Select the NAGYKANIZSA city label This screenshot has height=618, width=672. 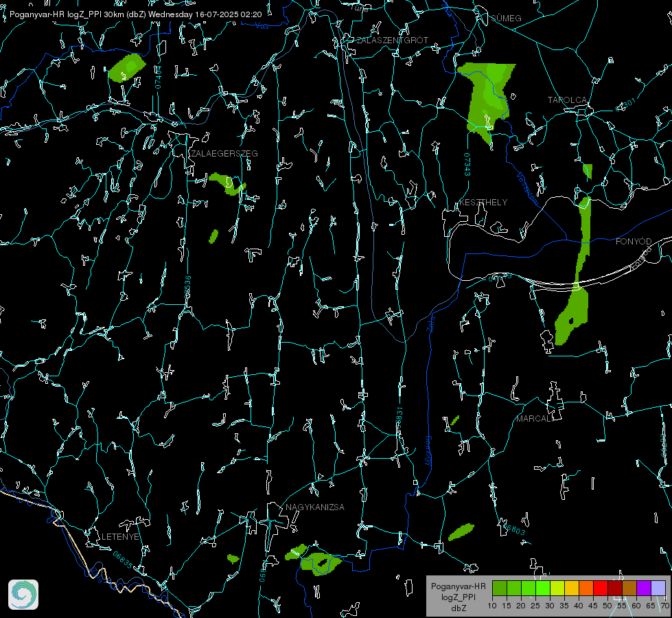point(315,507)
